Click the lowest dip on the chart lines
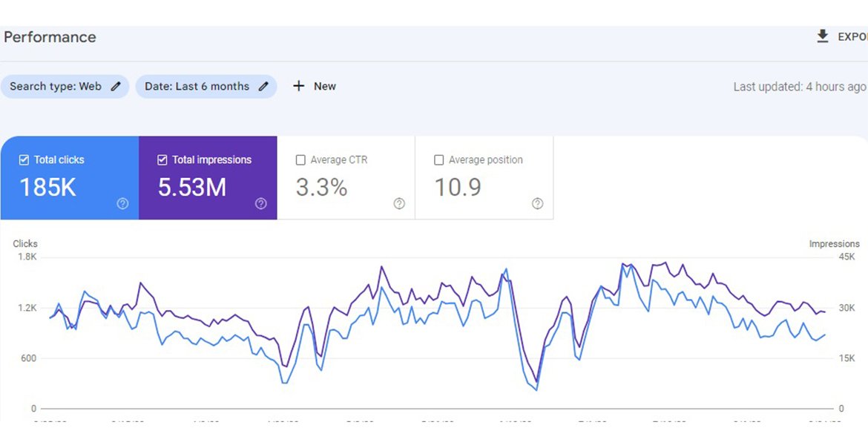 [536, 387]
